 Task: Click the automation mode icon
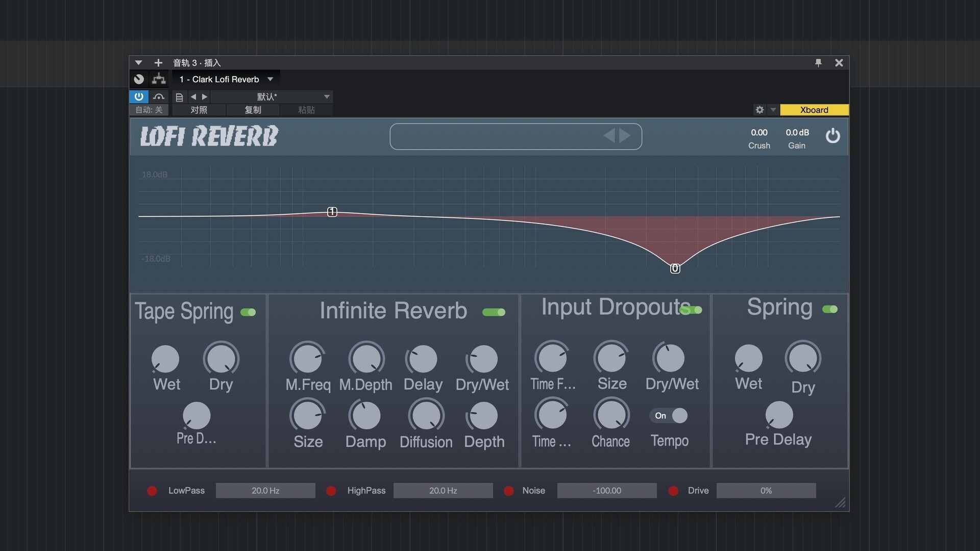(x=159, y=96)
